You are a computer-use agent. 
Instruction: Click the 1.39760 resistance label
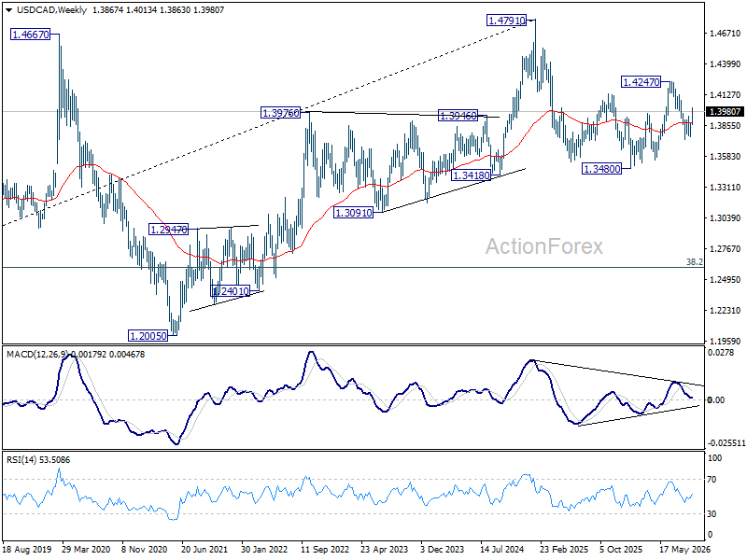click(x=281, y=113)
